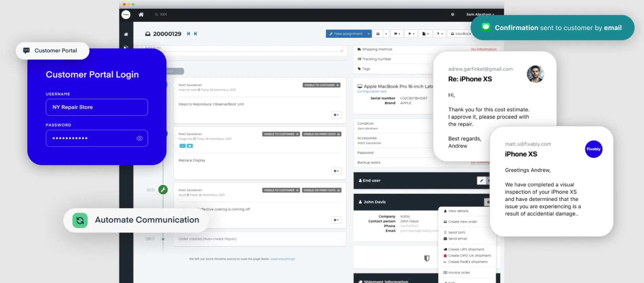
Task: Click the green message icon in Confirmation banner
Action: 486,27
